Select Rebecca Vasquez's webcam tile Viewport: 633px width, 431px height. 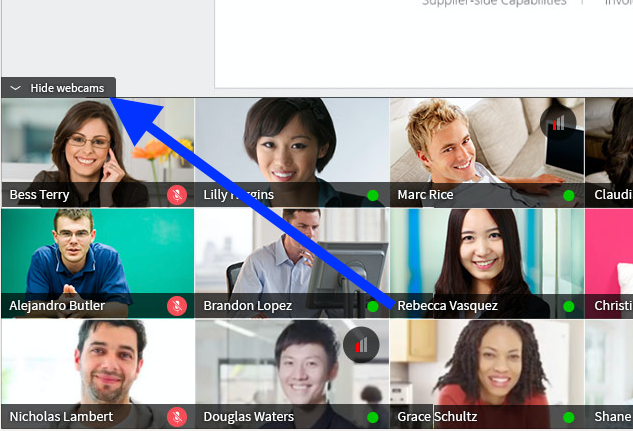pos(487,264)
